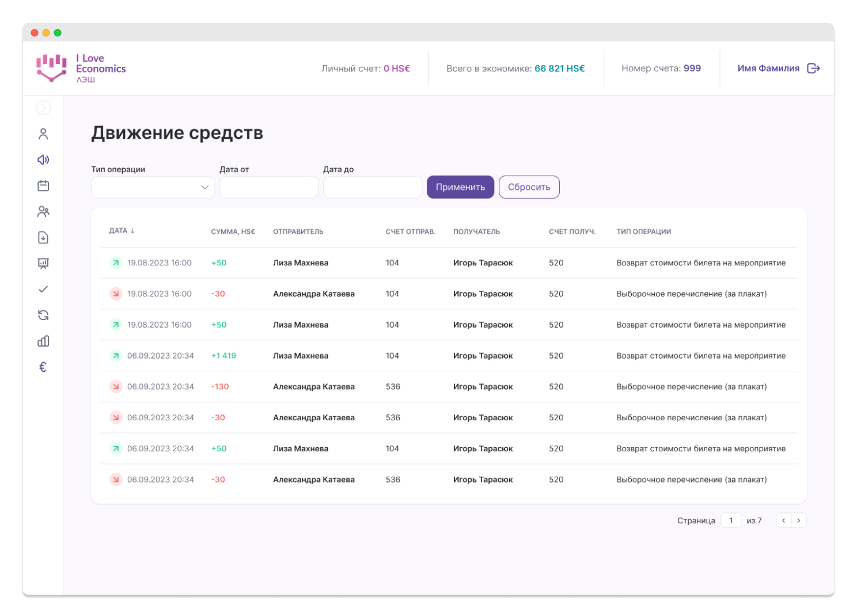Click the red outgoing arrow of the 19.08.2023 -30 row

click(x=116, y=294)
